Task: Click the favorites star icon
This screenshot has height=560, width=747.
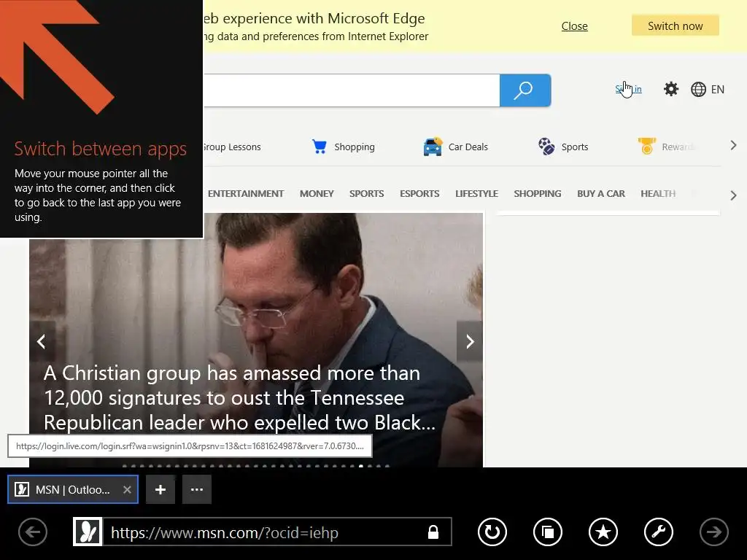Action: tap(603, 532)
